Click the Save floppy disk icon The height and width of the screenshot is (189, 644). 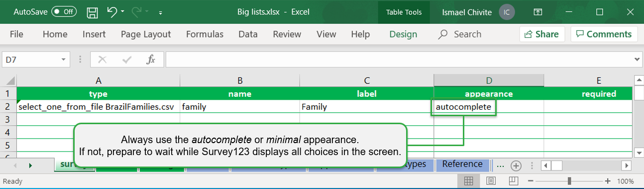(92, 12)
